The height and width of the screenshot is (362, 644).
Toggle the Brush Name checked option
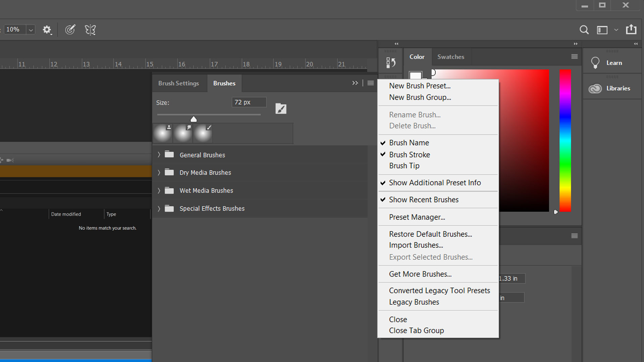(409, 143)
